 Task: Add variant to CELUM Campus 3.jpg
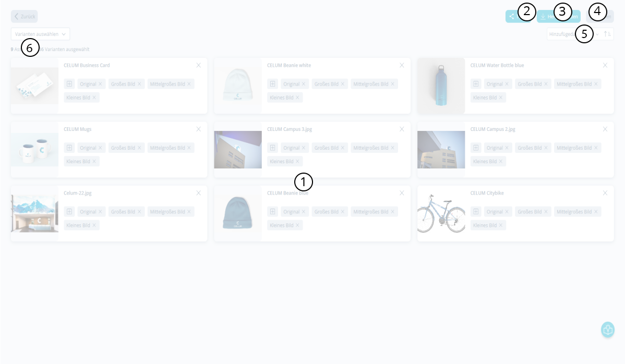click(x=273, y=148)
